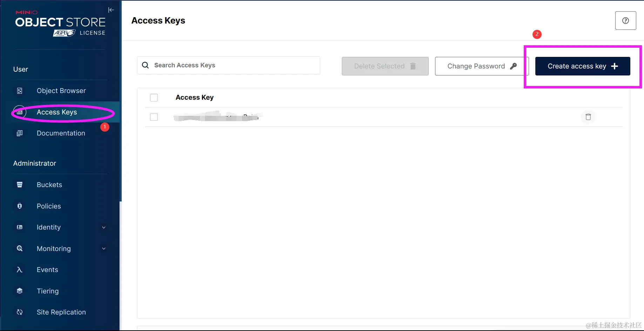The image size is (644, 331).
Task: Click the Access Key column header
Action: [x=195, y=98]
